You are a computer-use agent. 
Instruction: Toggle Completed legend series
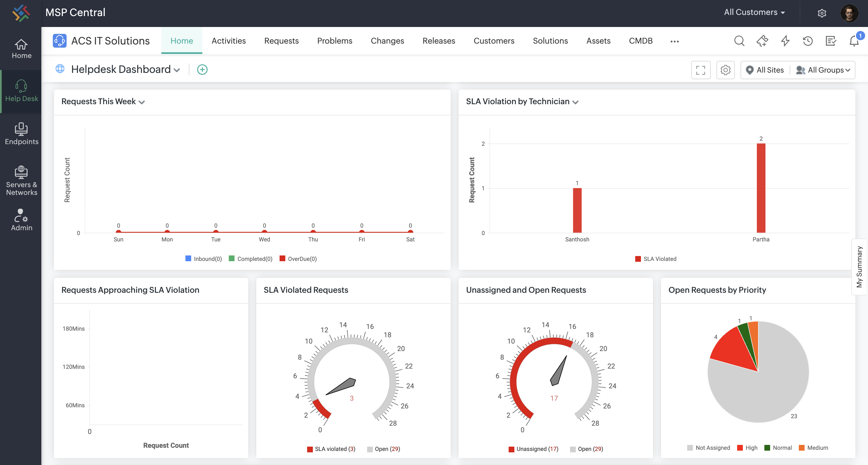pyautogui.click(x=250, y=259)
